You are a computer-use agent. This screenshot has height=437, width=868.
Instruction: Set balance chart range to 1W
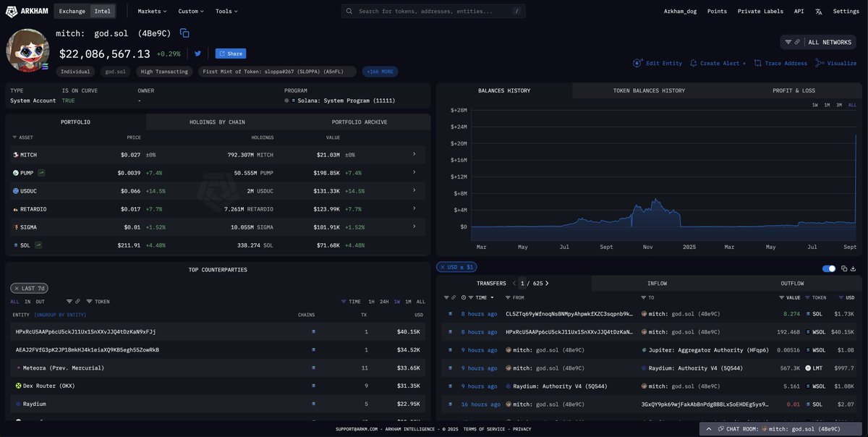pyautogui.click(x=815, y=105)
